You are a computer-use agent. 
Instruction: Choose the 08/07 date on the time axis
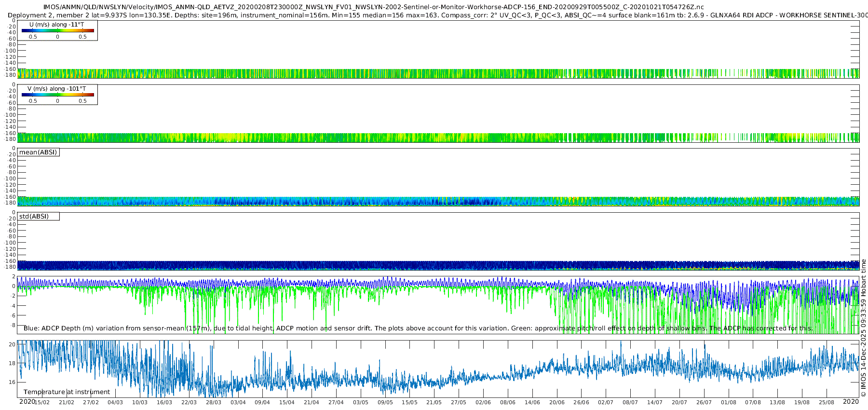[x=630, y=402]
